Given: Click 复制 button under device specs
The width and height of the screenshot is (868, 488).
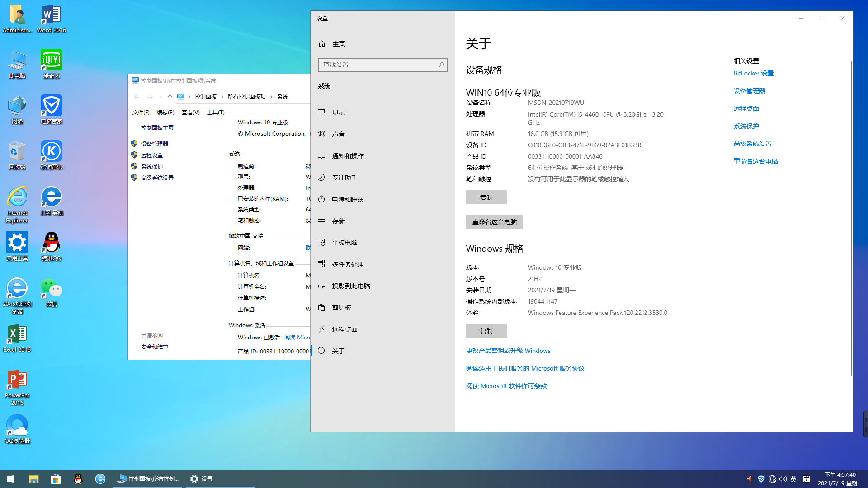Looking at the screenshot, I should (486, 197).
